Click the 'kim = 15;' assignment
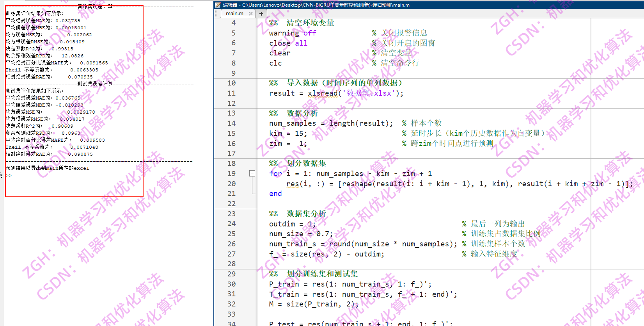644x326 pixels. point(288,134)
